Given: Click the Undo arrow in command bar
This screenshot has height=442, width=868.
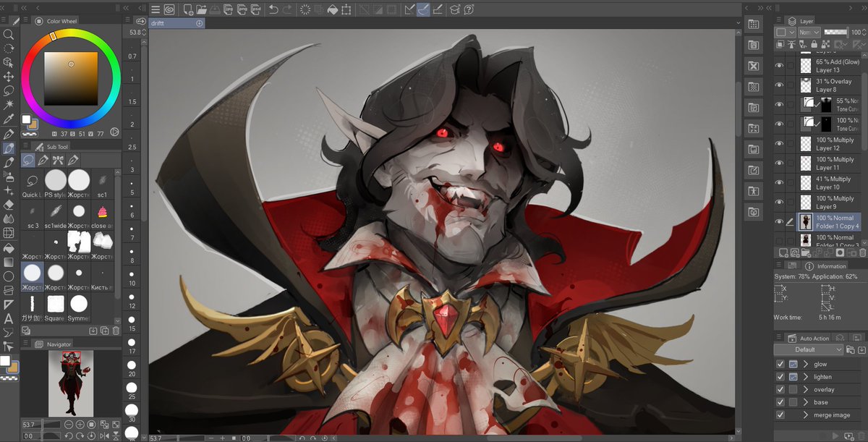Looking at the screenshot, I should pyautogui.click(x=273, y=10).
